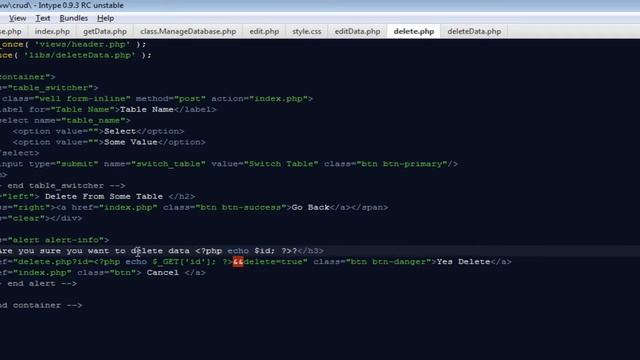Click the container closing comment at the bottom
The image size is (640, 360).
pos(41,305)
